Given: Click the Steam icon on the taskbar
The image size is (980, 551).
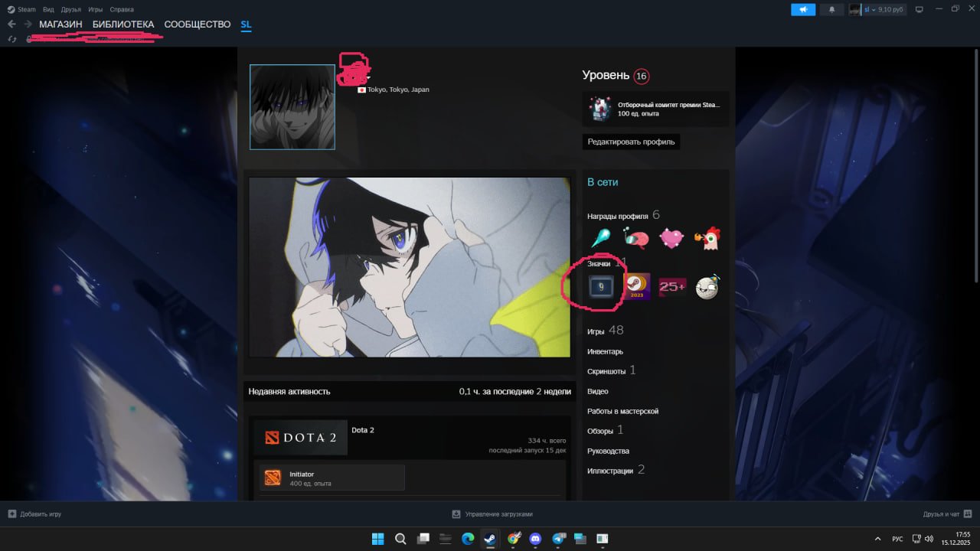Looking at the screenshot, I should pos(490,539).
